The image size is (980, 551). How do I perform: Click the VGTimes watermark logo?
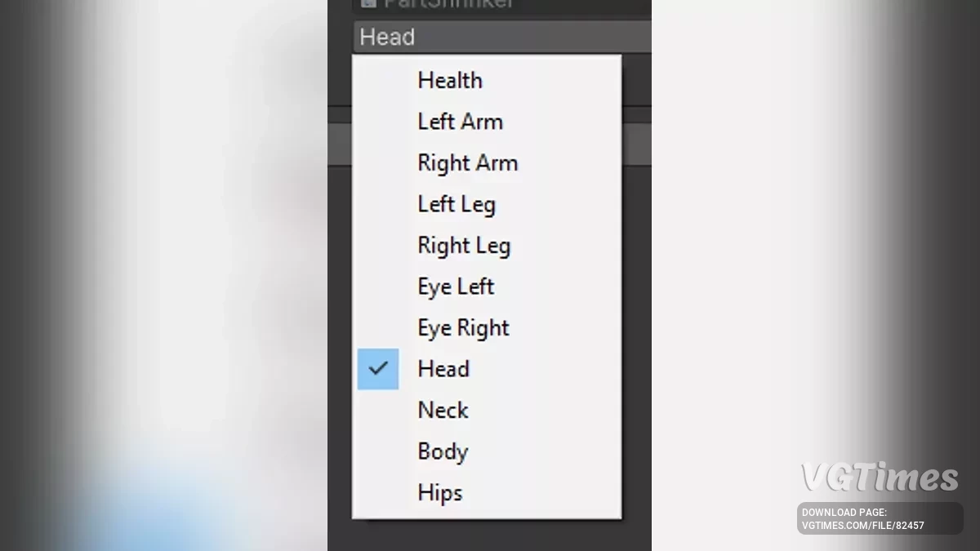click(879, 478)
